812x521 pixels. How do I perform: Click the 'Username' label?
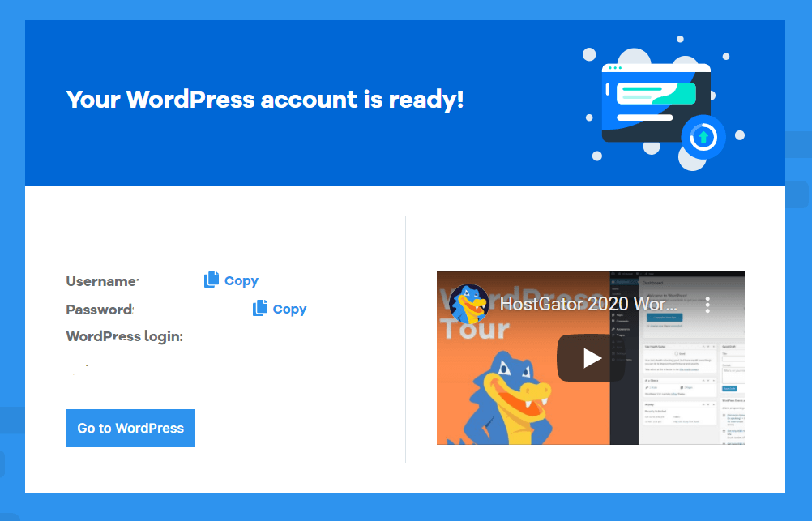(103, 281)
